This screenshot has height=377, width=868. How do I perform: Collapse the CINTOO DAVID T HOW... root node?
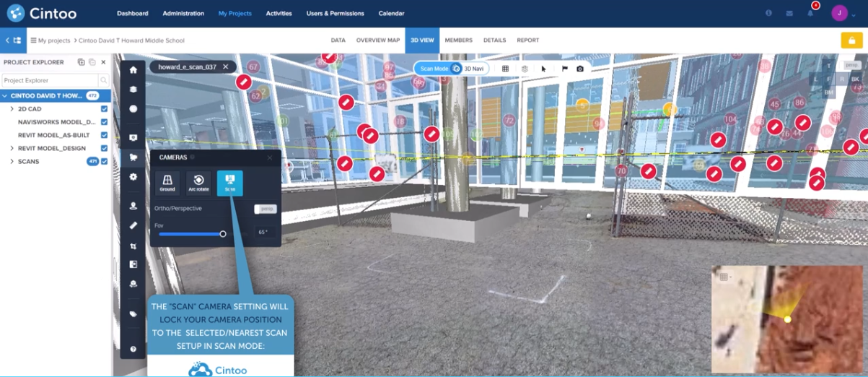pos(5,96)
